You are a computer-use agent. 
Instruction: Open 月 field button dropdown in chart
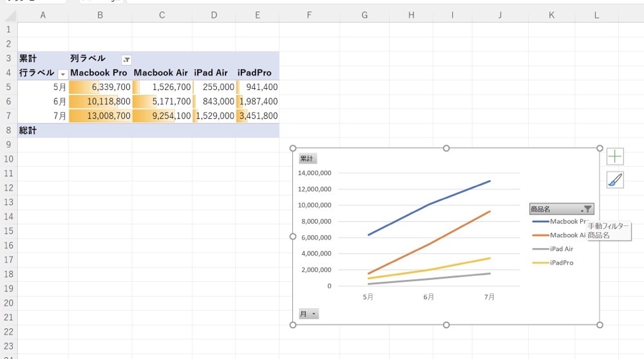tap(308, 314)
